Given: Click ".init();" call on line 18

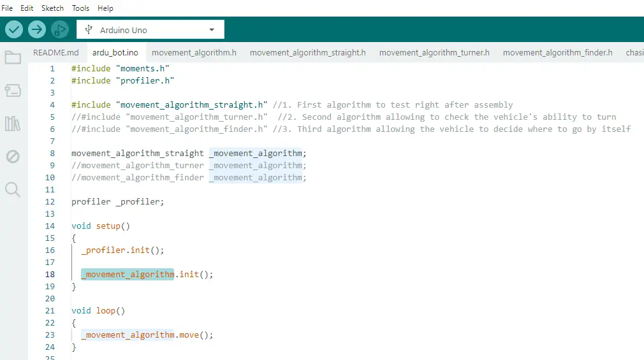Looking at the screenshot, I should 194,274.
